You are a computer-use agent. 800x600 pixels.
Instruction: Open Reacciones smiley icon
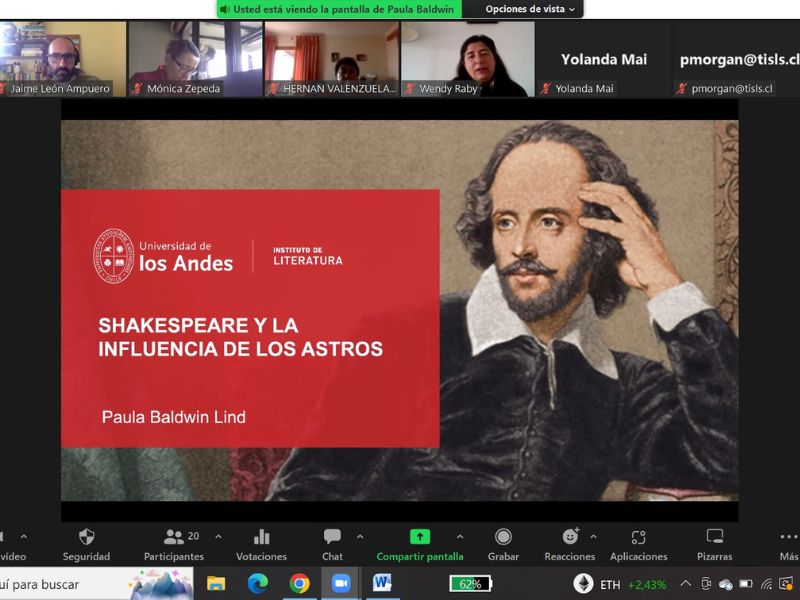[570, 537]
